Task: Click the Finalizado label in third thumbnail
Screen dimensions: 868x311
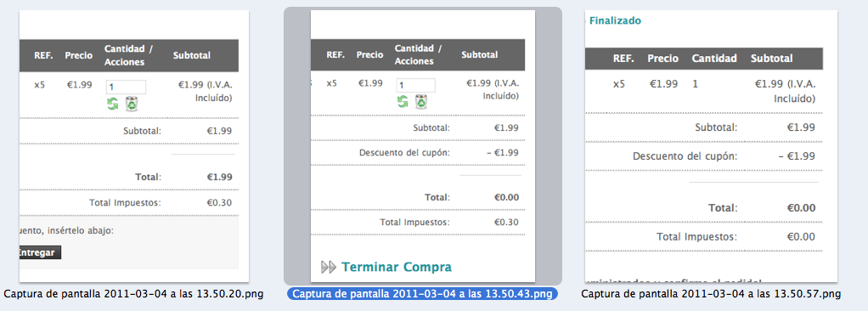Action: pyautogui.click(x=615, y=21)
